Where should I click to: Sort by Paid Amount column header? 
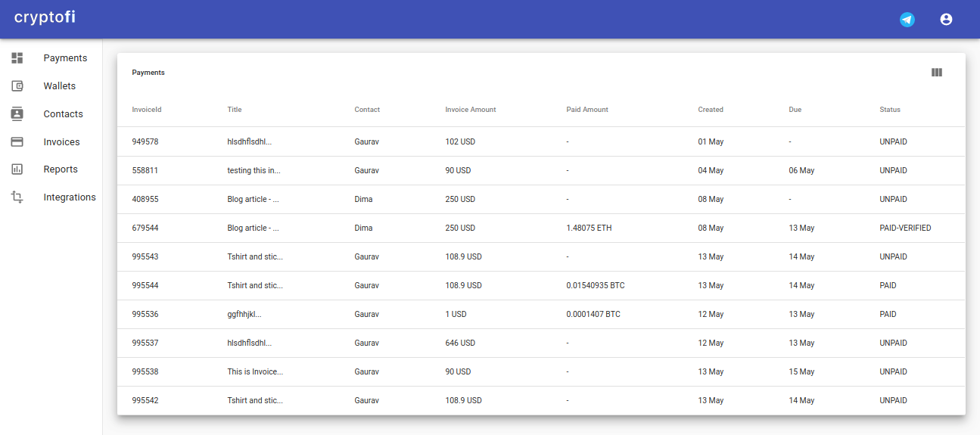(x=587, y=110)
